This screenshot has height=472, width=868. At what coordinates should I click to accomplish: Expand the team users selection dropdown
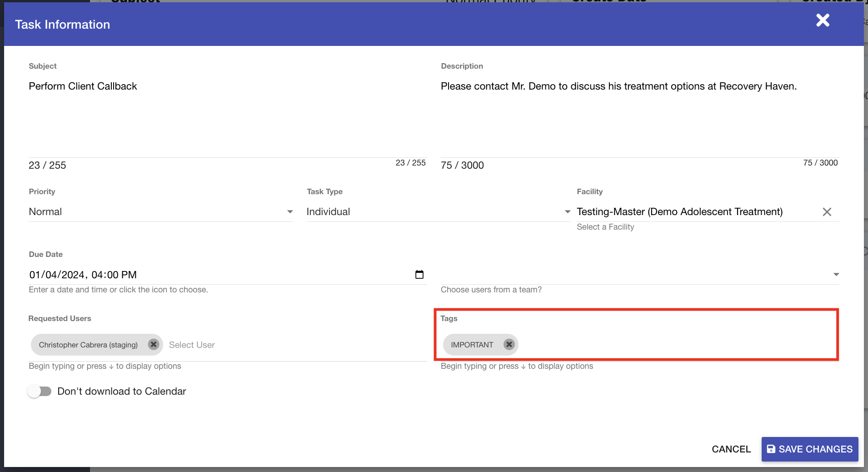pyautogui.click(x=835, y=275)
